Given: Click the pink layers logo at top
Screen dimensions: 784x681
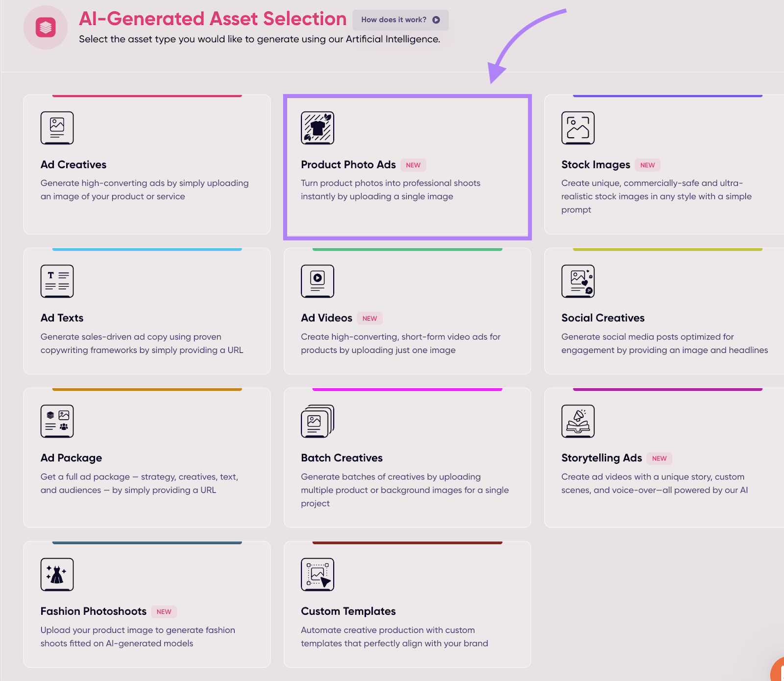Looking at the screenshot, I should pos(46,27).
